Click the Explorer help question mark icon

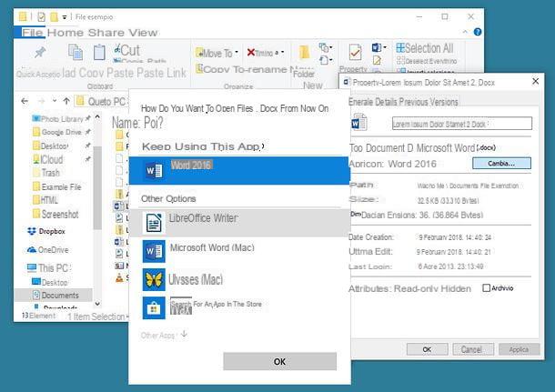[478, 32]
